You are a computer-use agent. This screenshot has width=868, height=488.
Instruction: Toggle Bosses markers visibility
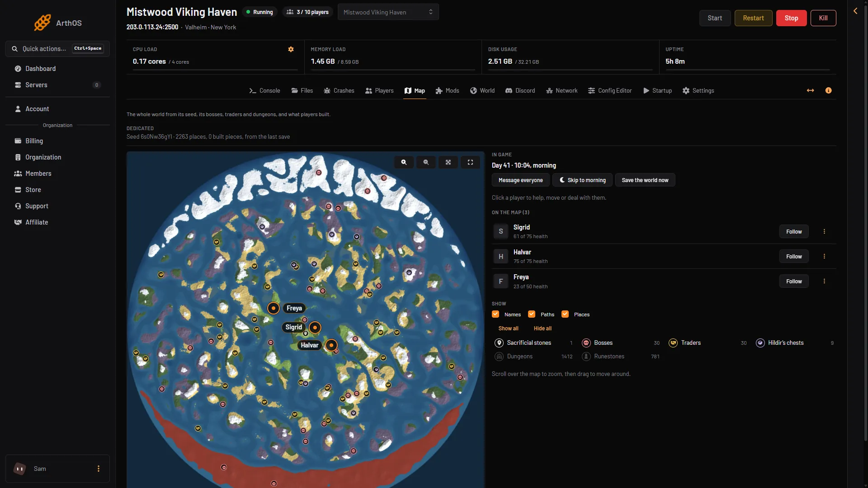click(x=621, y=343)
